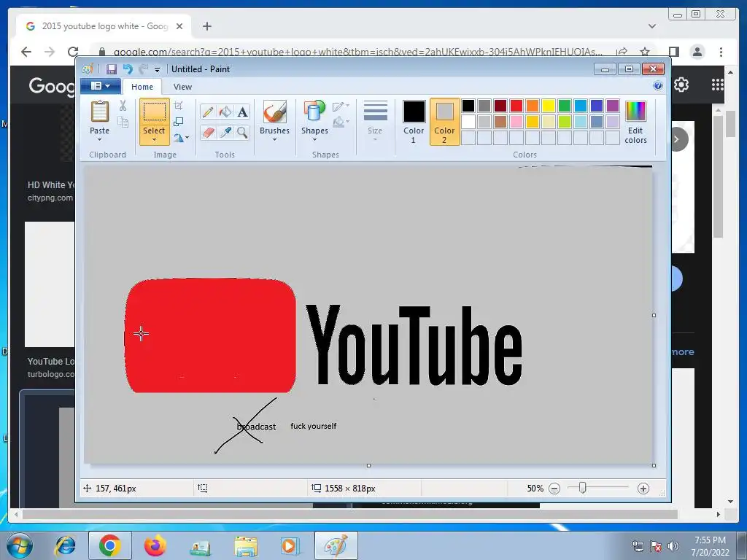Click the Cut scissors icon

point(123,106)
